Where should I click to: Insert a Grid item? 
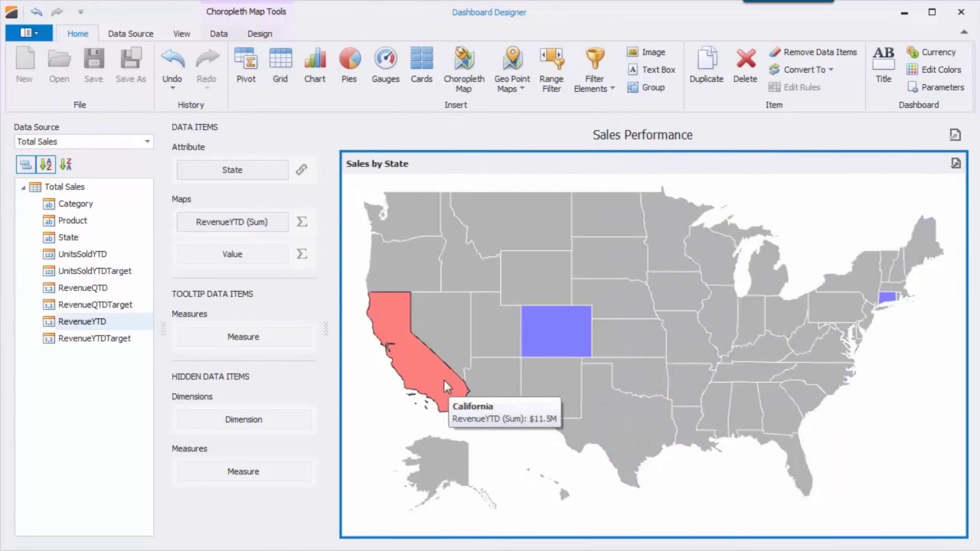[x=280, y=65]
